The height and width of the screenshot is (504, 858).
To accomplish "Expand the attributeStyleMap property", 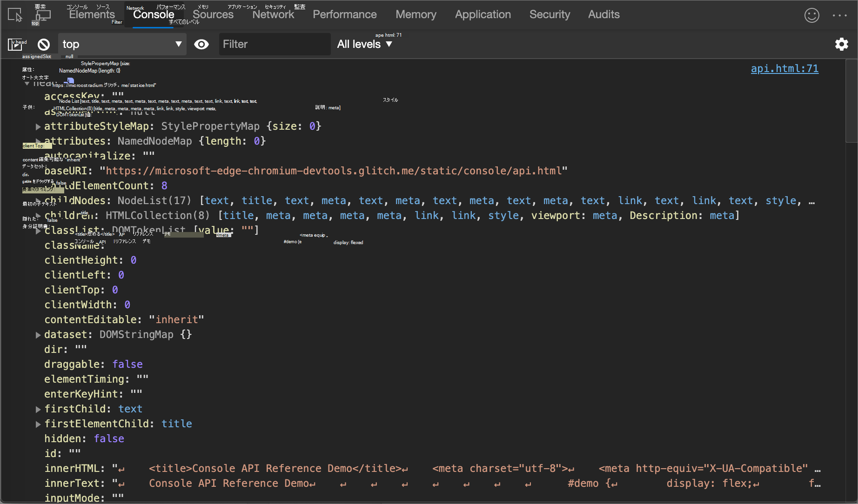I will point(38,126).
